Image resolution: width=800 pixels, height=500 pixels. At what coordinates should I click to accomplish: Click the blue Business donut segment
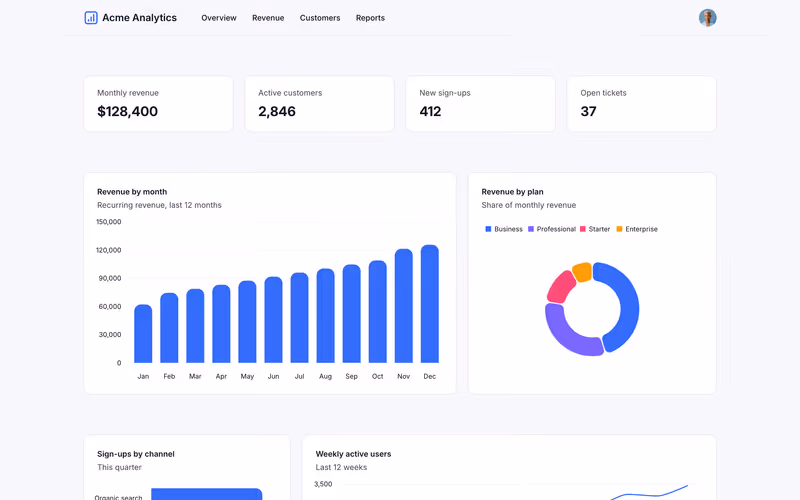(x=629, y=306)
